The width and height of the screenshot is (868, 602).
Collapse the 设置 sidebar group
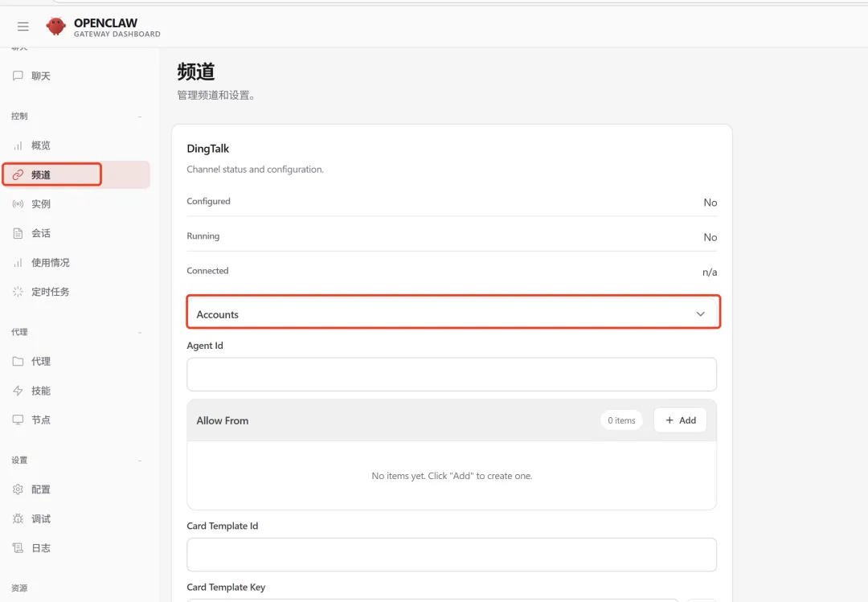[140, 461]
